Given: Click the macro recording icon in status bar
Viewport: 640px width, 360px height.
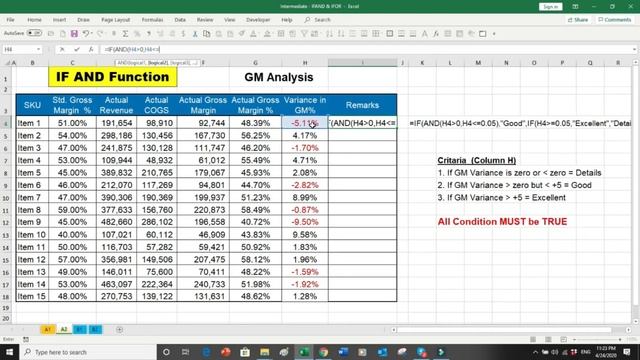Looking at the screenshot, I should 26,339.
